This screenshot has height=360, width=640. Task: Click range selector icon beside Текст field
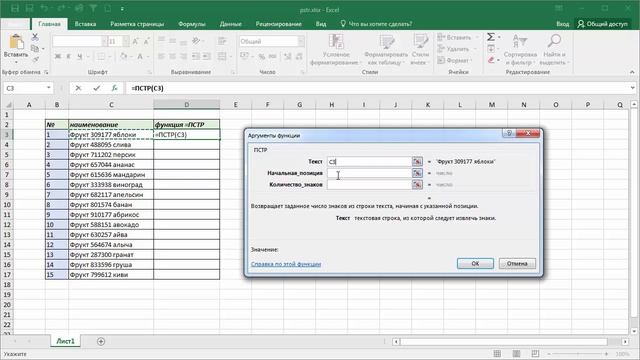click(417, 162)
